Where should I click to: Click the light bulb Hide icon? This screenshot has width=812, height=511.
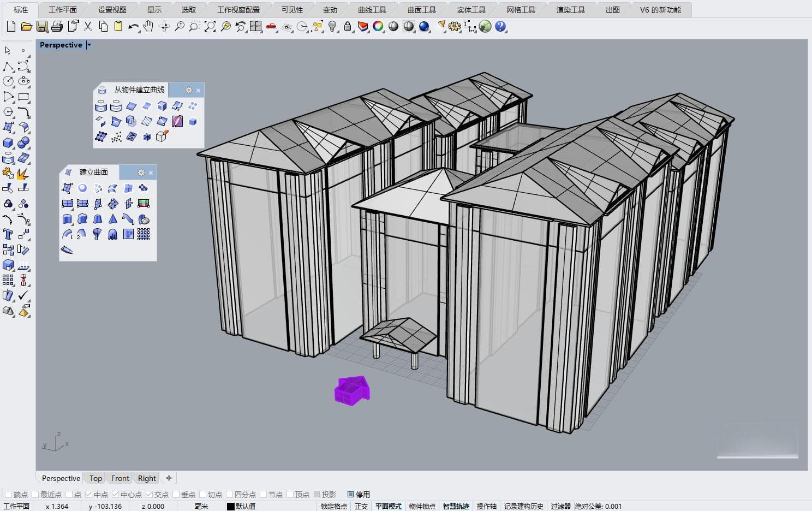[332, 26]
